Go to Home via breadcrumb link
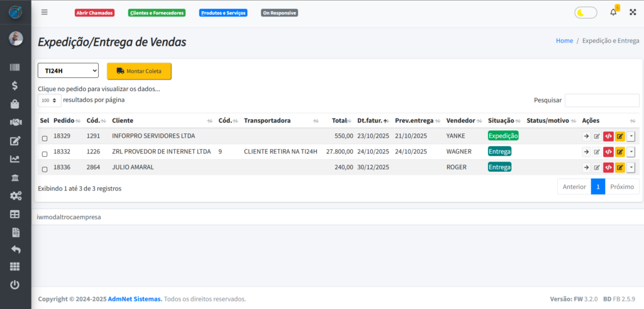Image resolution: width=644 pixels, height=309 pixels. coord(564,40)
